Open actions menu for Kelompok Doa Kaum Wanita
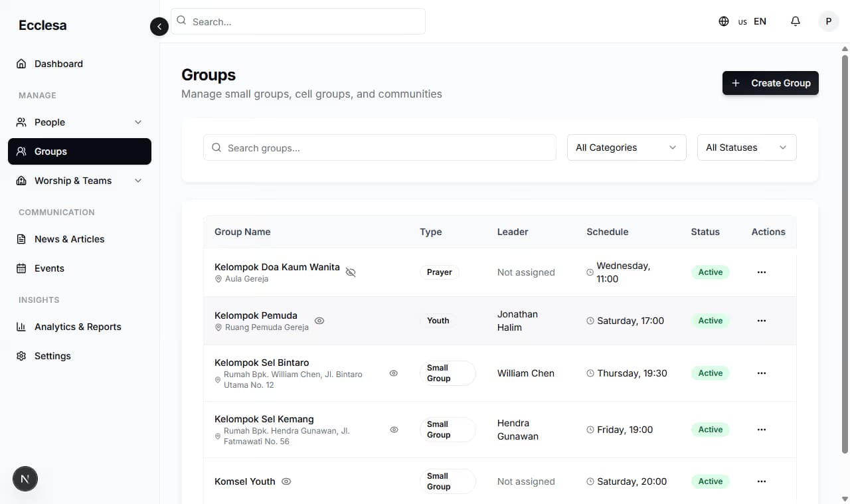The image size is (850, 504). click(762, 272)
